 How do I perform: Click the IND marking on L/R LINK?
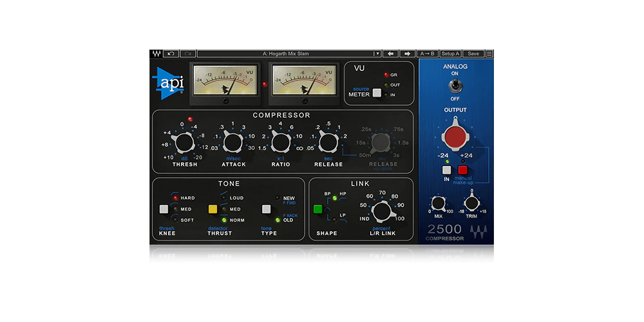[365, 218]
